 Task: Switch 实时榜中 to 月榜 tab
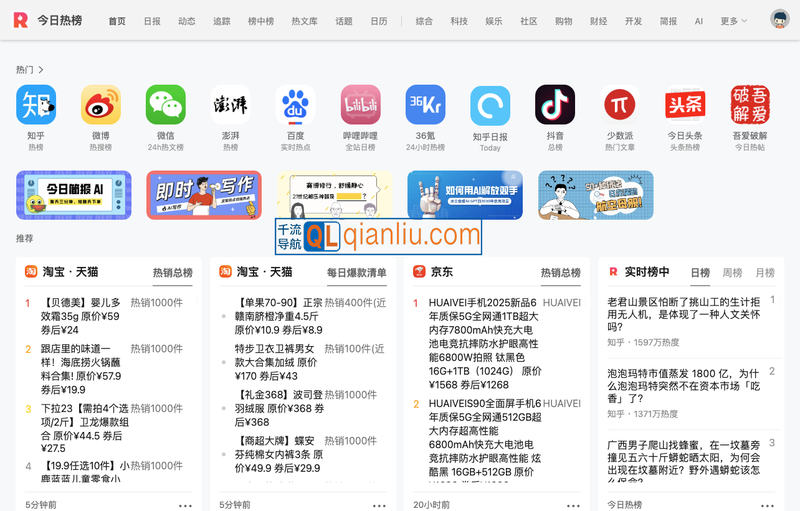[765, 273]
